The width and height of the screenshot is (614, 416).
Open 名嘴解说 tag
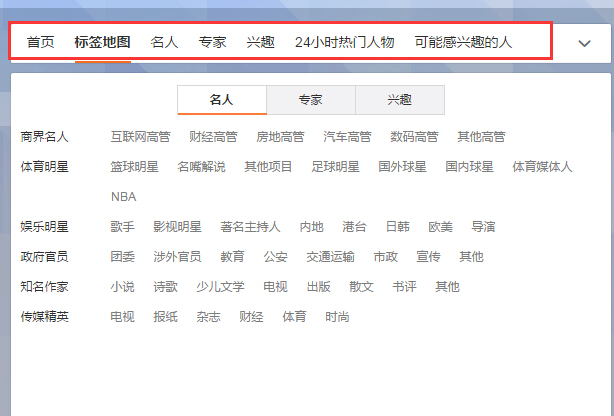click(202, 167)
